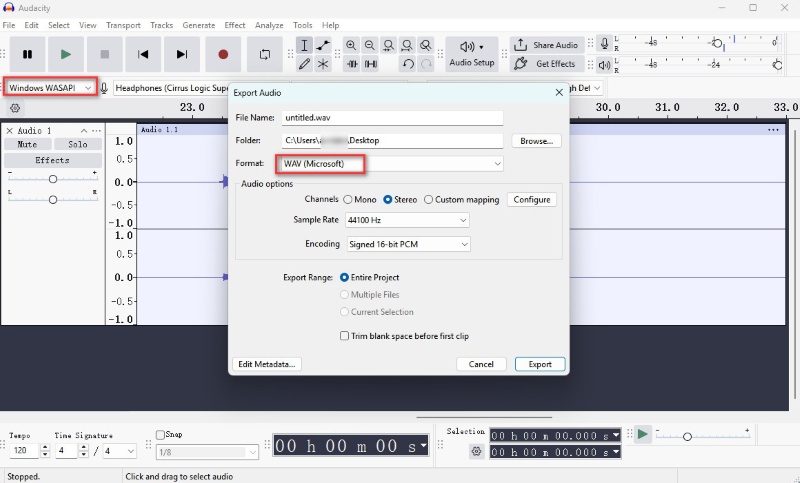Click the Zoom In magnifier

(351, 45)
